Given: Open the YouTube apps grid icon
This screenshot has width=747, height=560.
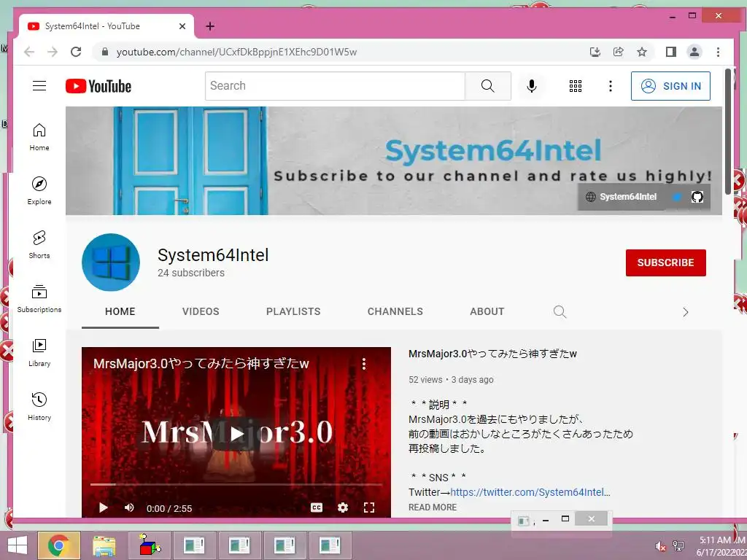Looking at the screenshot, I should point(575,86).
